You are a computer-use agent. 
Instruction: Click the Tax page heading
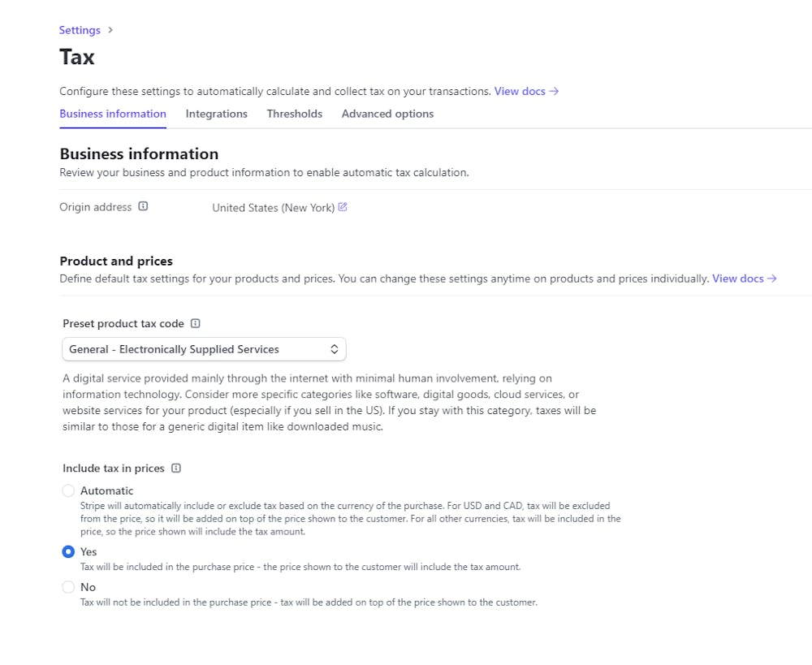[77, 57]
